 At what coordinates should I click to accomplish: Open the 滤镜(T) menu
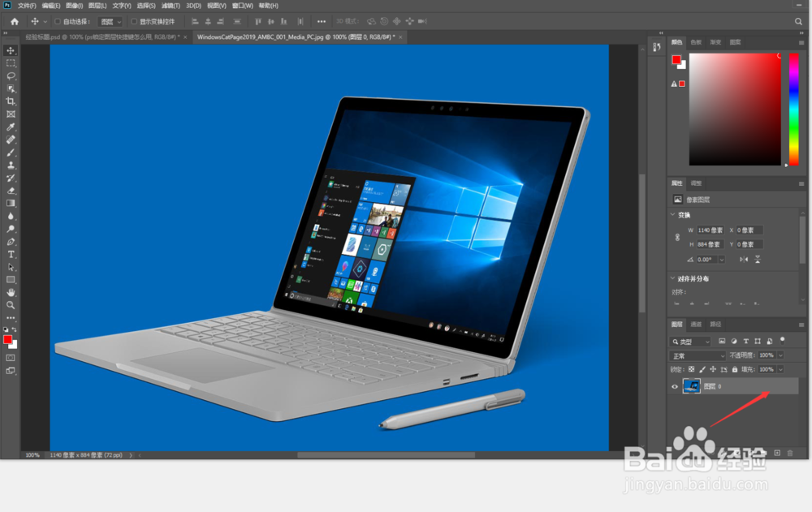click(171, 6)
